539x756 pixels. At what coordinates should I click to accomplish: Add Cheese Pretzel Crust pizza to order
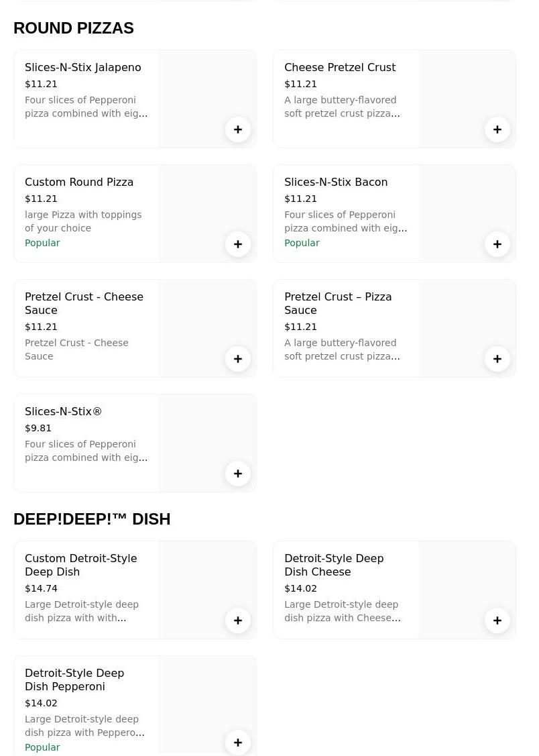point(497,129)
